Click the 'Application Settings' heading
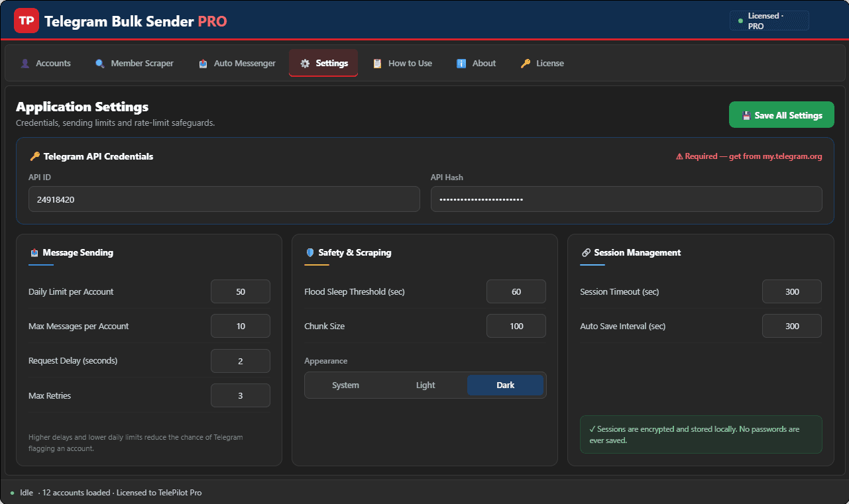The height and width of the screenshot is (504, 849). pos(82,107)
